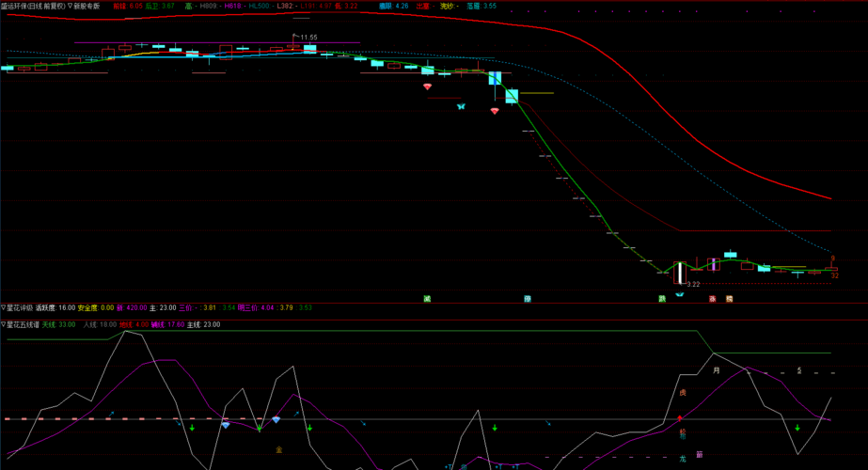
Task: Click the 明三价: 4.04 value
Action: coord(255,307)
